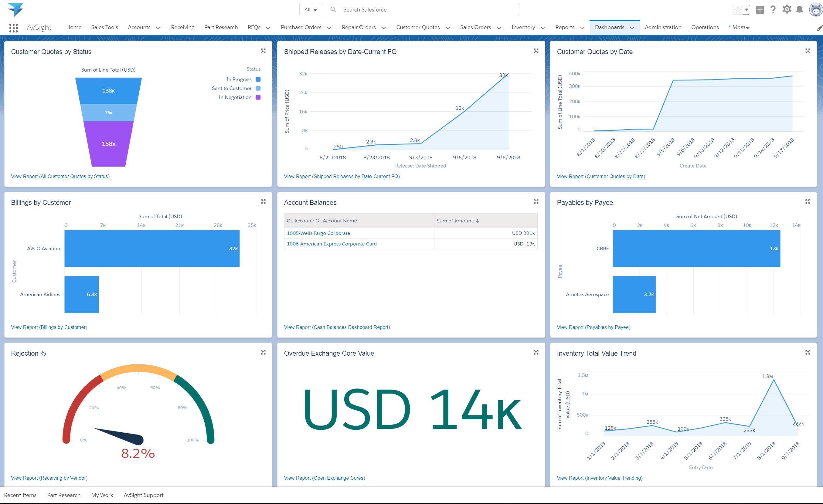Go to the Part Research tab
Screen dimensions: 823x504
click(221, 27)
